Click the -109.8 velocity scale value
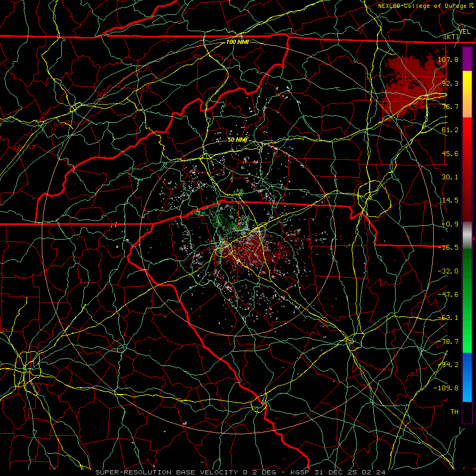 pyautogui.click(x=446, y=388)
